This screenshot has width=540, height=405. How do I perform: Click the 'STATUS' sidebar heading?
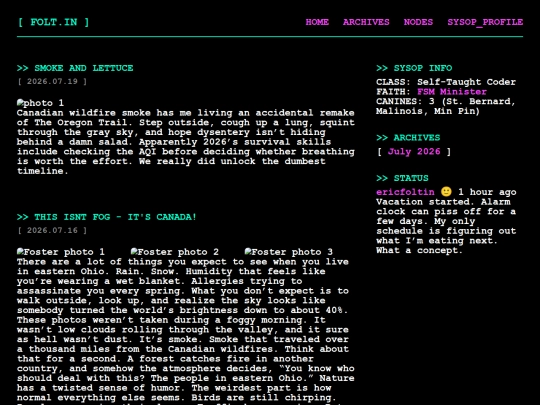pos(402,178)
